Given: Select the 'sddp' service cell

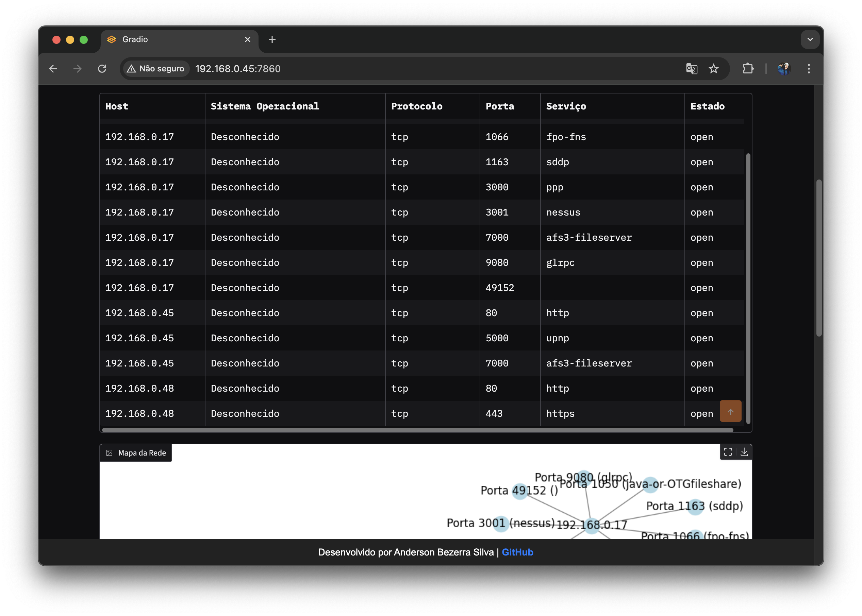Looking at the screenshot, I should coord(613,162).
